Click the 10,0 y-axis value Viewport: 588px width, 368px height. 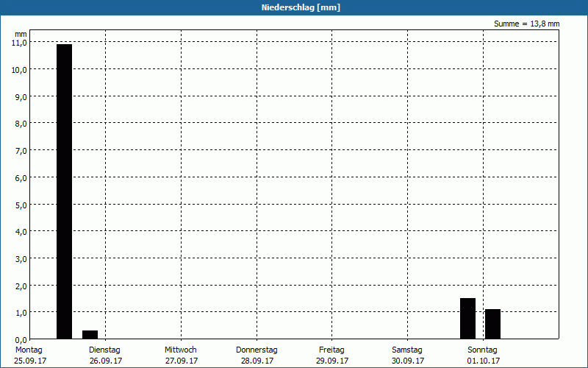click(x=19, y=70)
